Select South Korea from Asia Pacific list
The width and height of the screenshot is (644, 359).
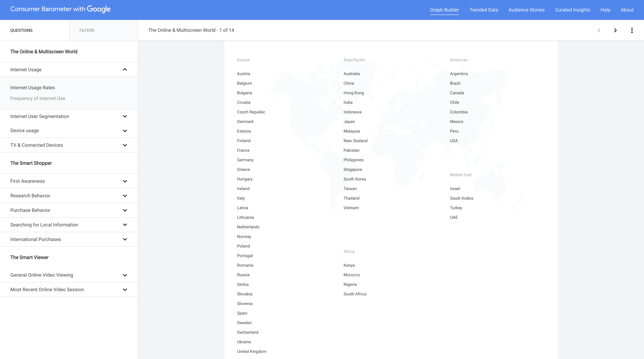click(354, 179)
